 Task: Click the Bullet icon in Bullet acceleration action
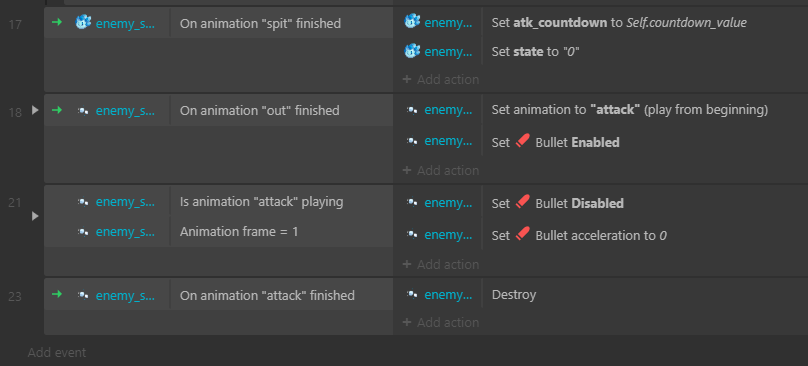[523, 235]
